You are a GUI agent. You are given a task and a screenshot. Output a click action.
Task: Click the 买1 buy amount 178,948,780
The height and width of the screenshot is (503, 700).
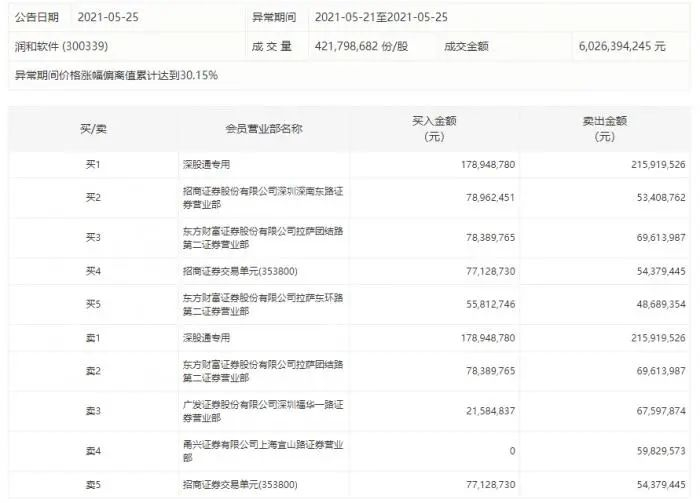(x=488, y=165)
